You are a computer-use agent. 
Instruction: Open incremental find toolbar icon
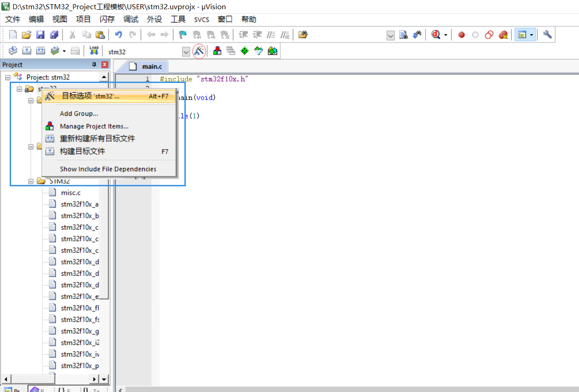(x=417, y=35)
